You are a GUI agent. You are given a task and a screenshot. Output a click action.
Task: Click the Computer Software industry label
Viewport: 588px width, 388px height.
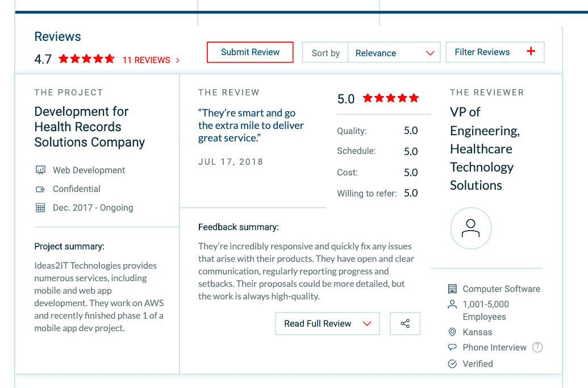point(502,289)
